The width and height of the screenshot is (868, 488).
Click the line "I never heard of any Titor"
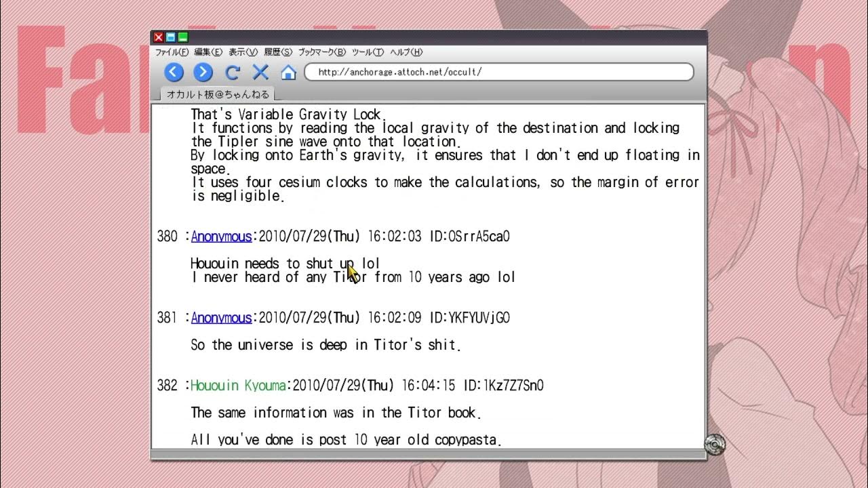pos(353,277)
